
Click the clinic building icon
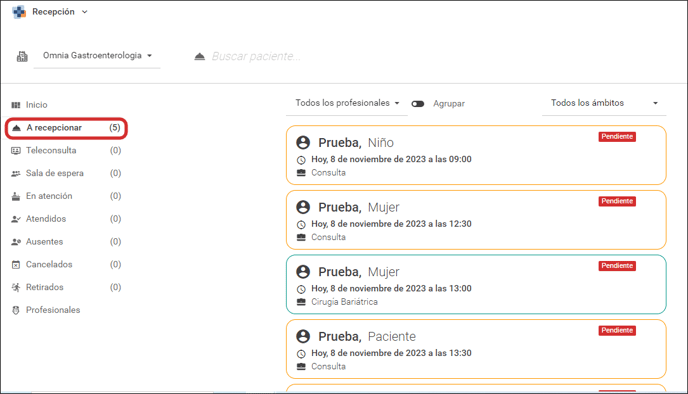point(22,56)
